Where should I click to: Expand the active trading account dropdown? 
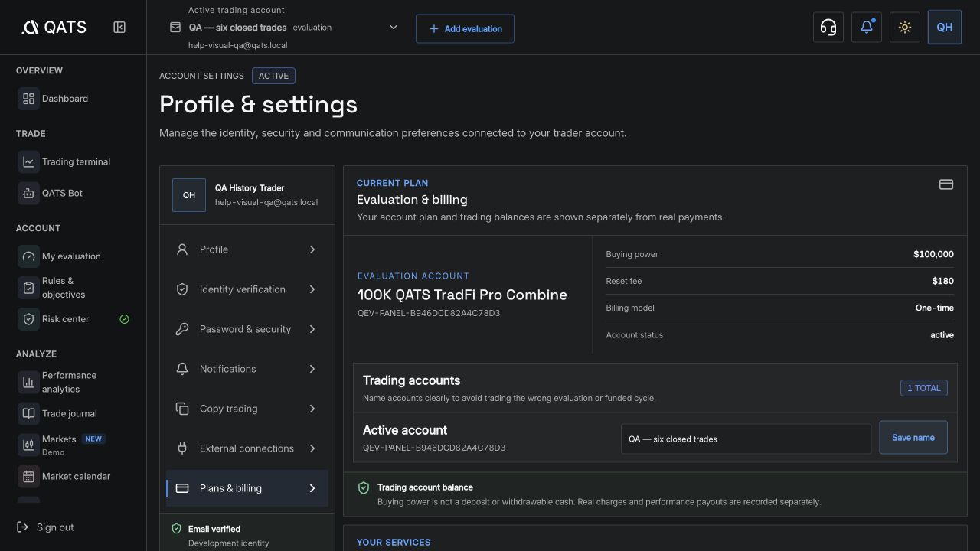(x=394, y=28)
